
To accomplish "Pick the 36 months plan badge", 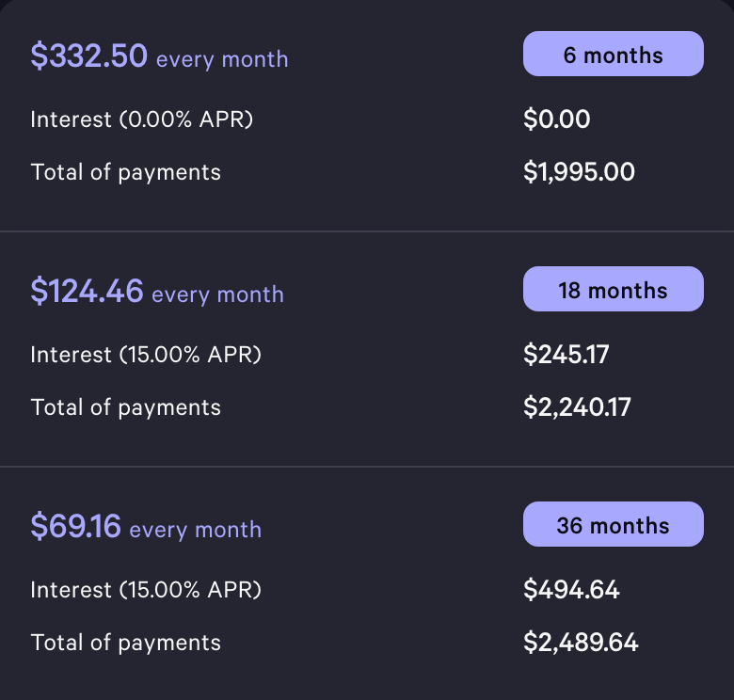I will (x=613, y=525).
